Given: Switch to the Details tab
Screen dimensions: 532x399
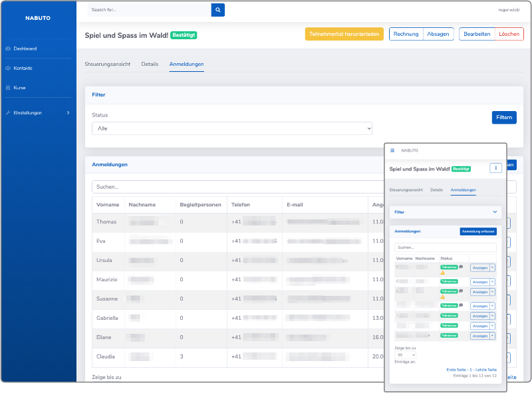Looking at the screenshot, I should tap(150, 64).
